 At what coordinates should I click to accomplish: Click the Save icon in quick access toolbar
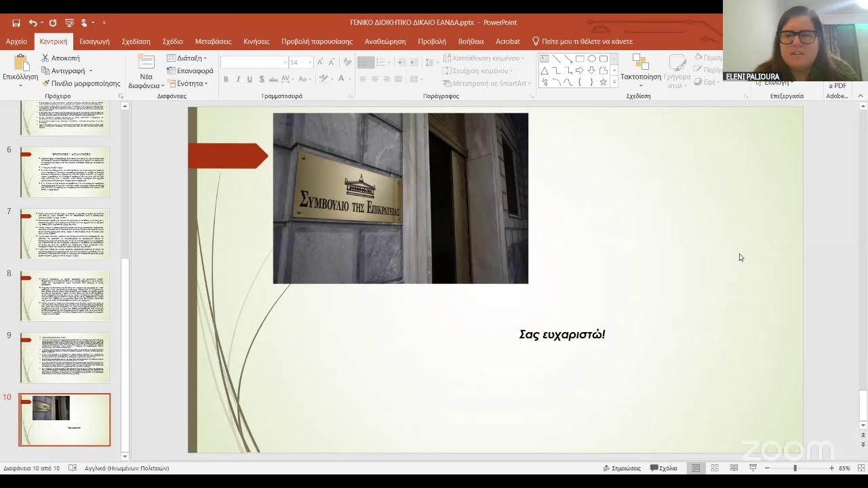click(16, 22)
